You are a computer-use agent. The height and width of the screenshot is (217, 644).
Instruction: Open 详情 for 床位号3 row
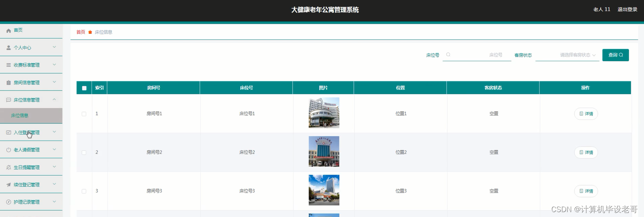click(586, 191)
